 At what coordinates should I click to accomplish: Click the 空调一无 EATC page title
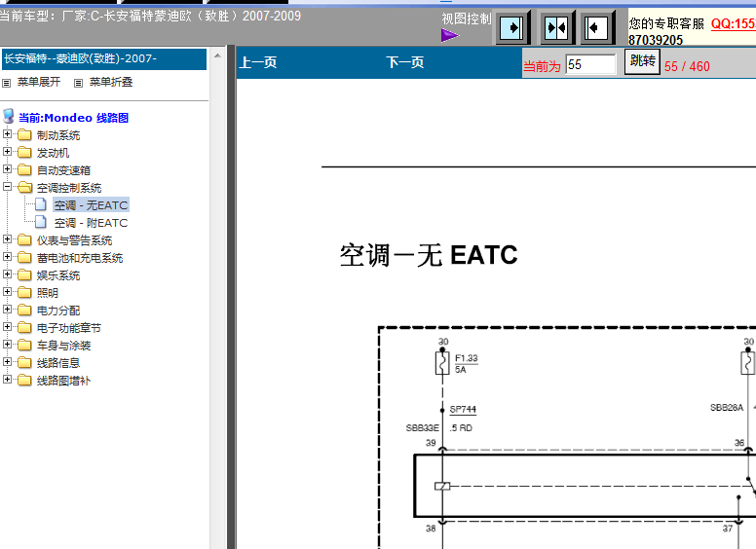[x=429, y=255]
